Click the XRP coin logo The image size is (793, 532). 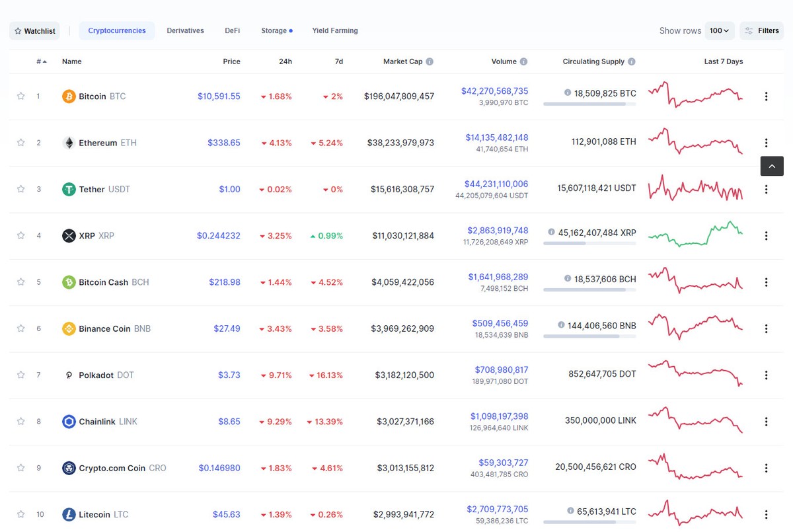(x=68, y=235)
